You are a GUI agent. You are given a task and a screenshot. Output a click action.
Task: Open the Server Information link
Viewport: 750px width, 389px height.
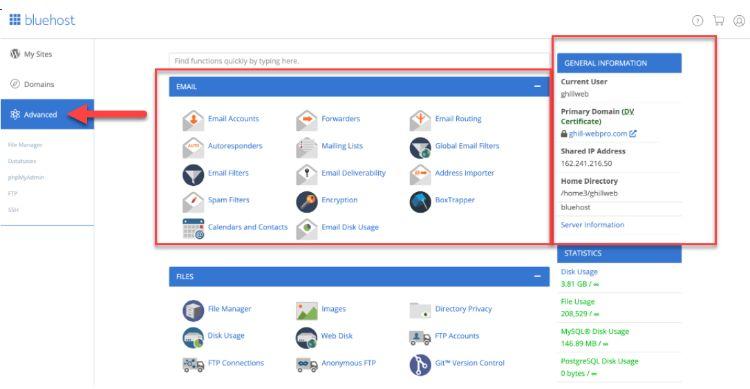click(592, 225)
